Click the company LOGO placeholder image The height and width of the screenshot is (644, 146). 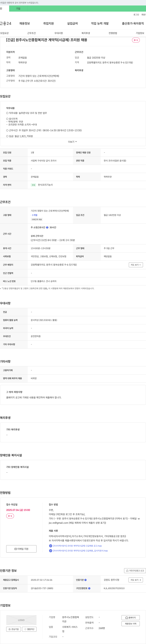tap(21, 620)
